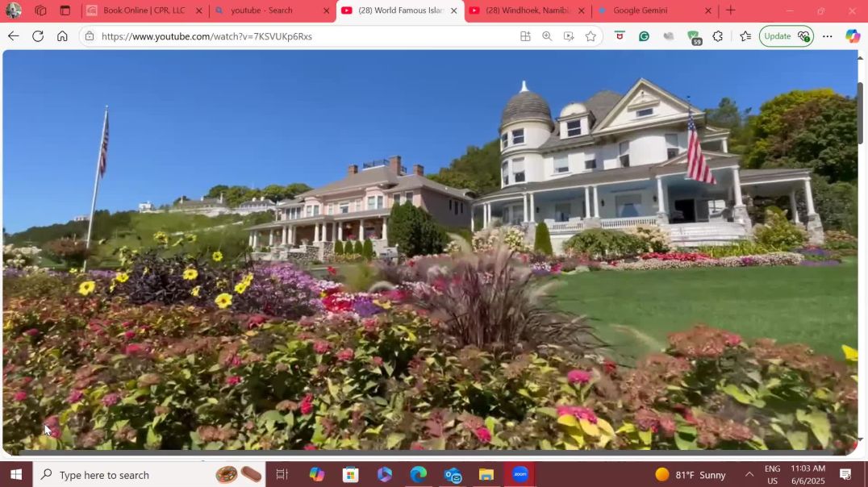Screen dimensions: 868x487
Task: Open the clock showing 11:03 AM
Action: coord(807,474)
